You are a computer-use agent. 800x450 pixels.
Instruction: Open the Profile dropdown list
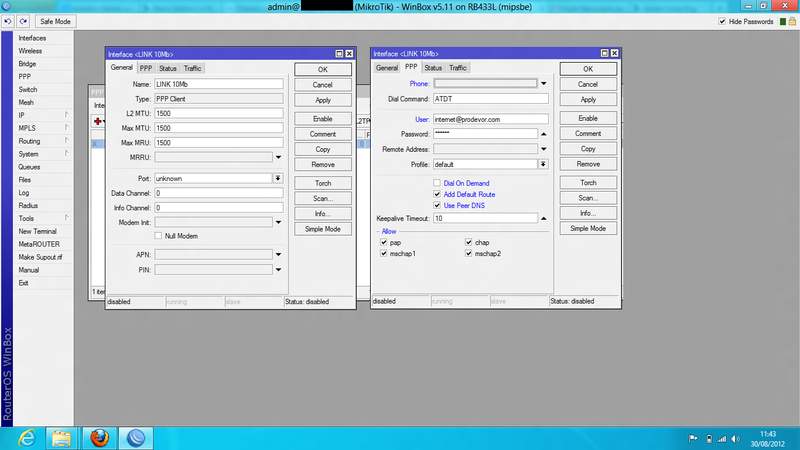[x=543, y=164]
